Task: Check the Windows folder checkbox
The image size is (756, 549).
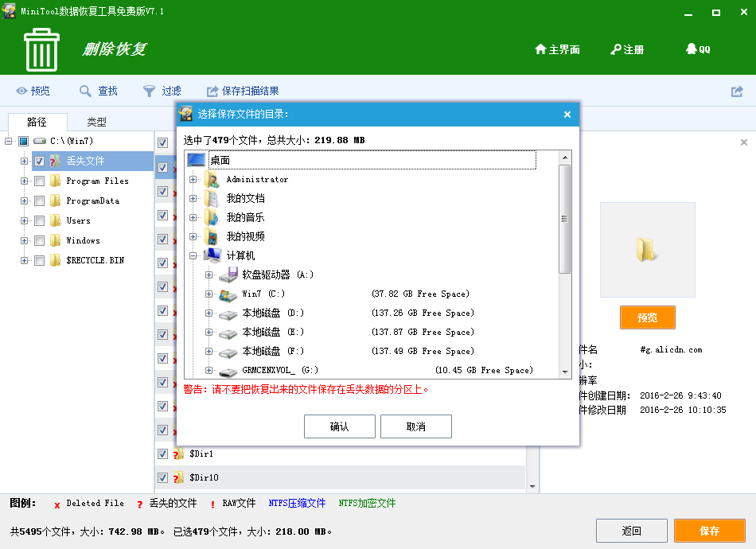Action: click(40, 240)
